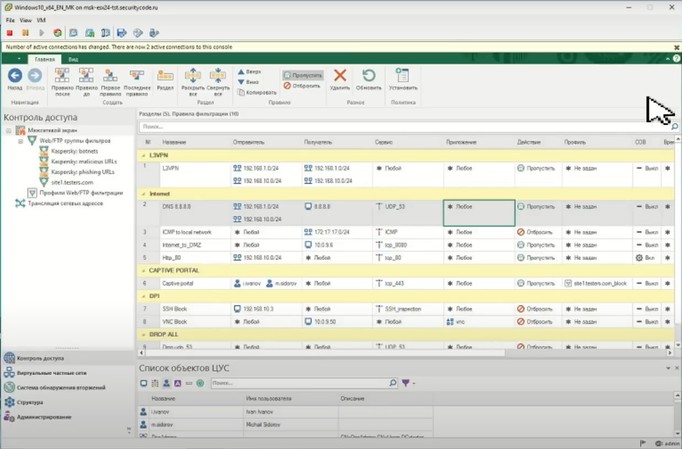Select Трансляция сетевых адресов tree item

(x=65, y=204)
